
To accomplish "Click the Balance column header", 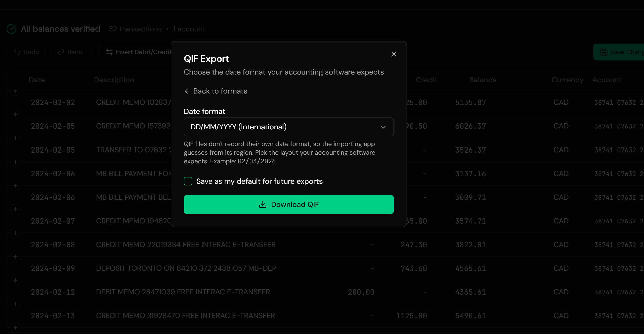I will pyautogui.click(x=483, y=80).
